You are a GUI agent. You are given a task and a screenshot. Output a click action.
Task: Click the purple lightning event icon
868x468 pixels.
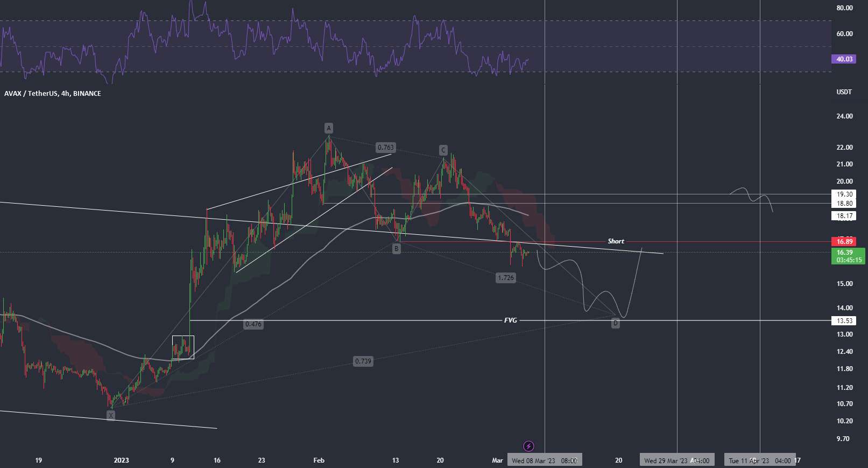[x=528, y=446]
